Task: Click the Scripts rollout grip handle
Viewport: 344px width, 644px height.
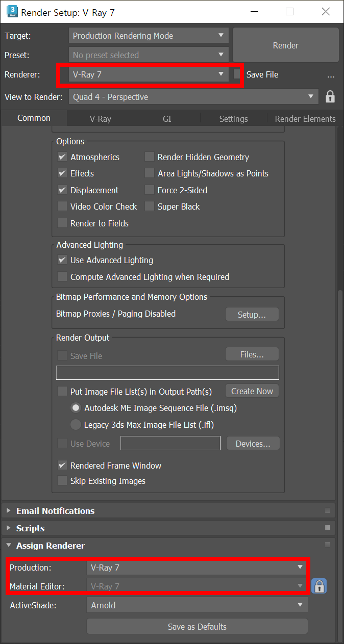Action: coord(327,528)
